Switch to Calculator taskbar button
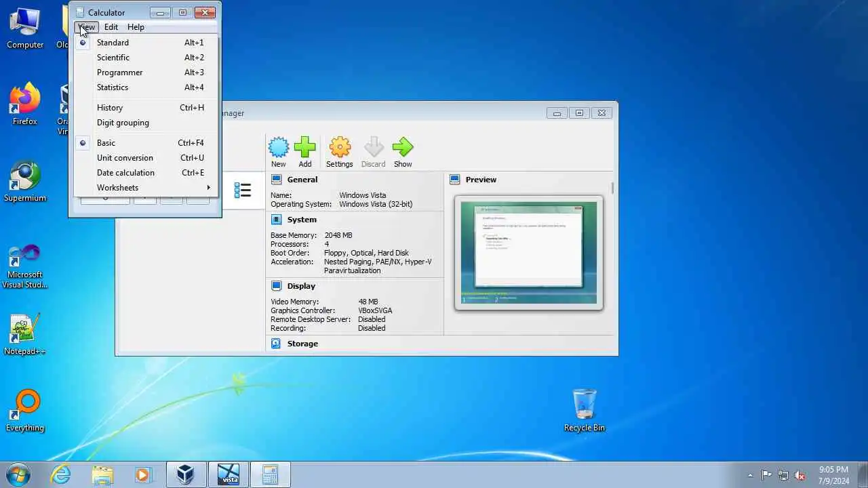868x488 pixels. pos(271,475)
